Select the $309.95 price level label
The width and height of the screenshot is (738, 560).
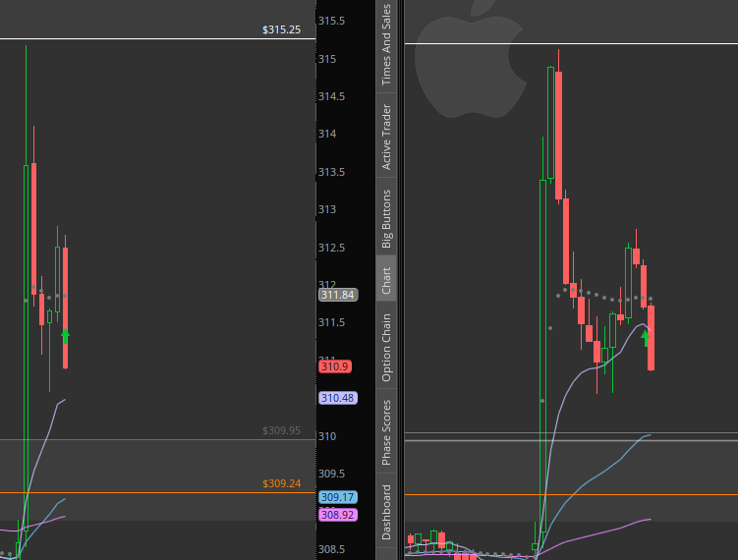[281, 430]
